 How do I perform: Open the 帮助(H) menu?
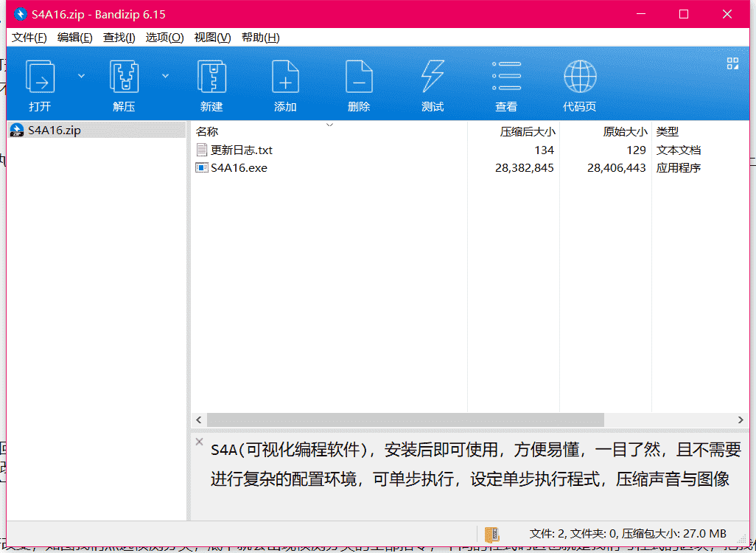pos(260,38)
